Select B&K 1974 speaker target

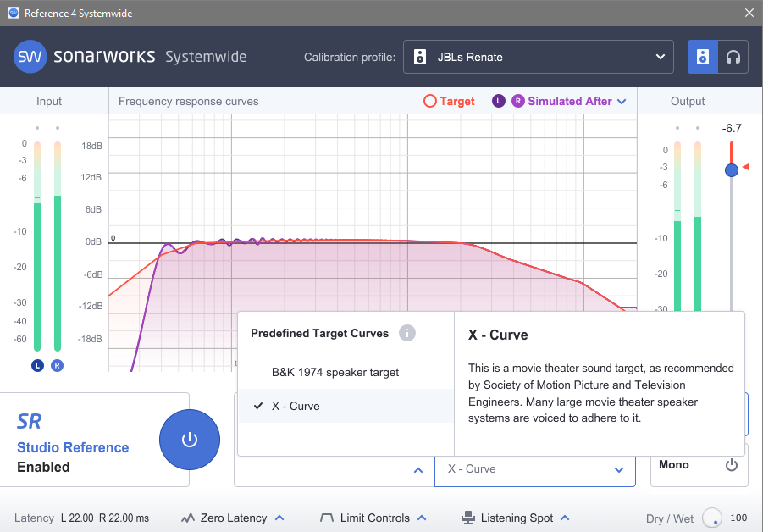click(x=335, y=372)
